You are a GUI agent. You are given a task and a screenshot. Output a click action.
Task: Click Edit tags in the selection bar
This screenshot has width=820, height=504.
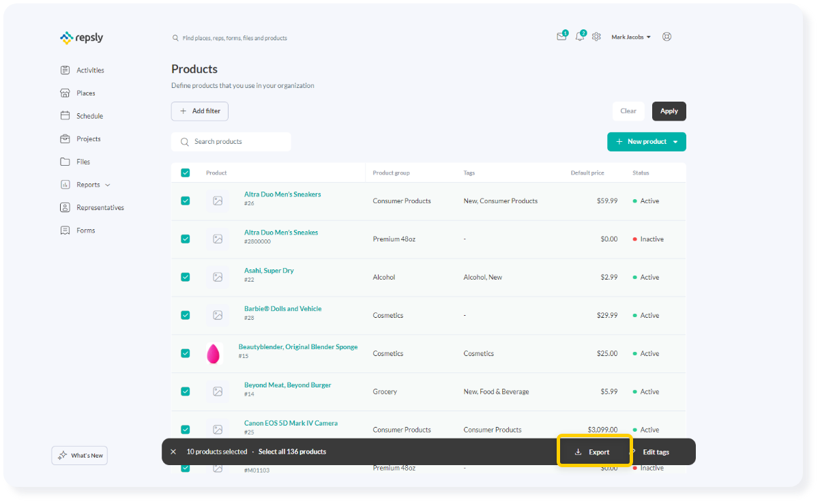point(656,452)
